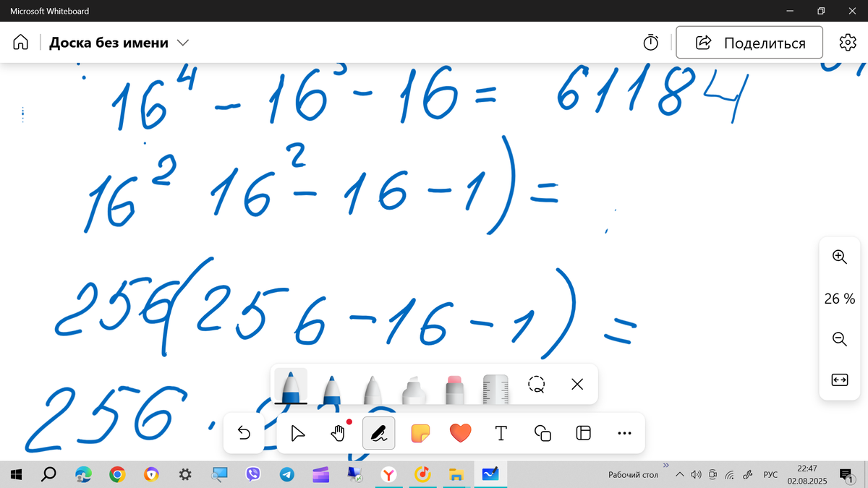Open the notification center
The width and height of the screenshot is (868, 488).
[x=846, y=474]
